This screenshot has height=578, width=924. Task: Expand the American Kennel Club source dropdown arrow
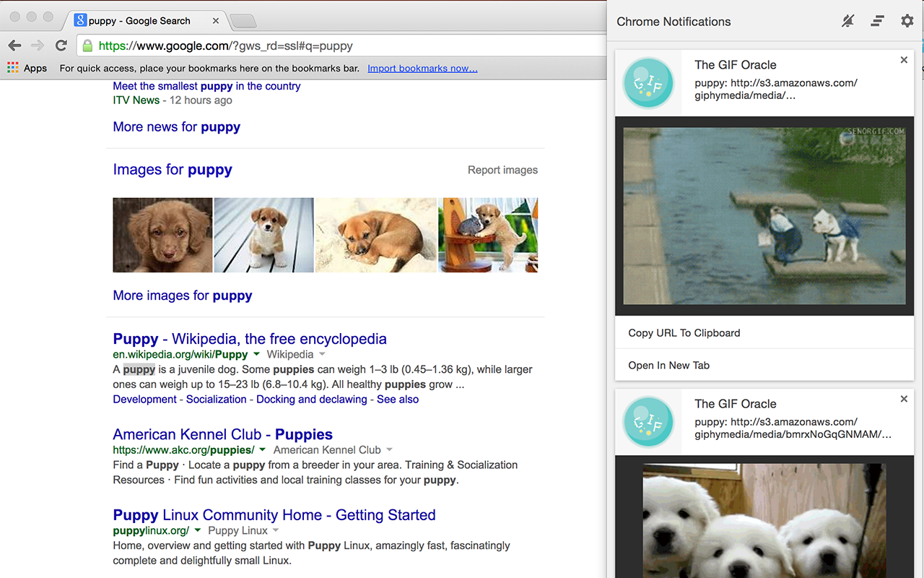click(x=389, y=450)
